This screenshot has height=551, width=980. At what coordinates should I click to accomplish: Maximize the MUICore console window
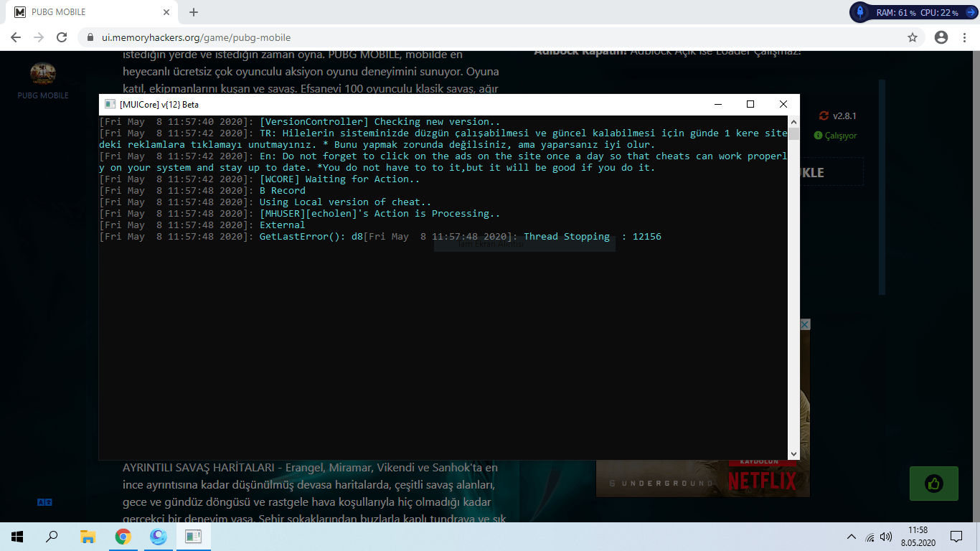(x=750, y=104)
